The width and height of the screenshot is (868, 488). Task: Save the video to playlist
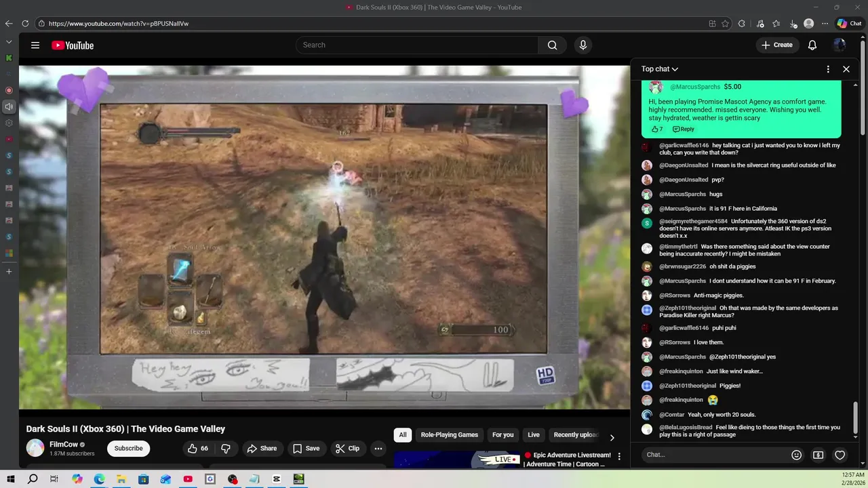[306, 448]
